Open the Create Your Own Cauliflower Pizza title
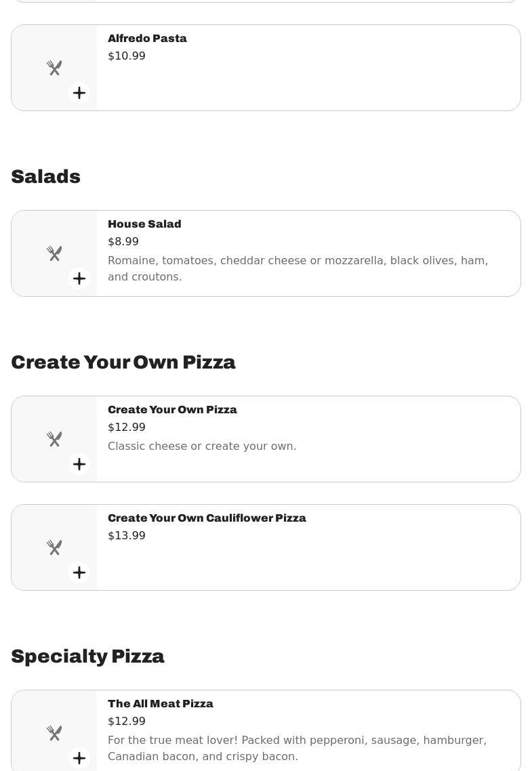Screen dimensions: 532x771 click(207, 518)
